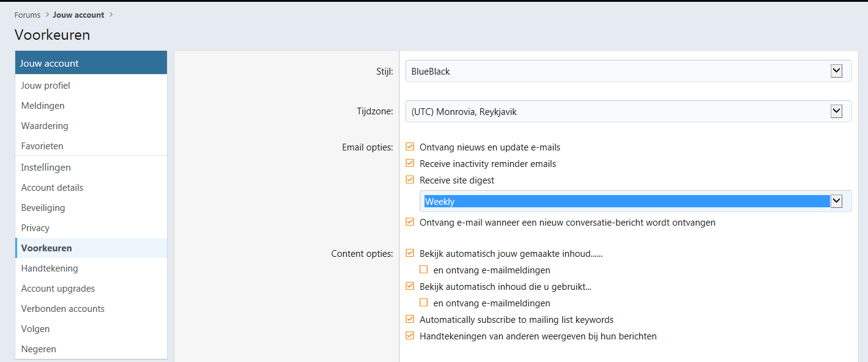Open the Privacy settings page

pyautogui.click(x=35, y=228)
